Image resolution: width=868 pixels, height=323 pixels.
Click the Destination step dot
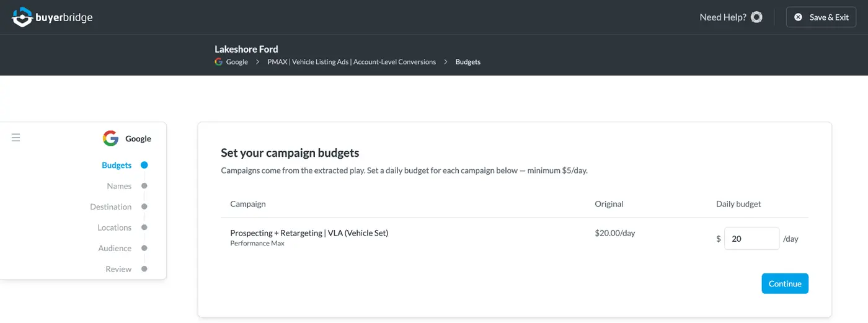point(144,206)
